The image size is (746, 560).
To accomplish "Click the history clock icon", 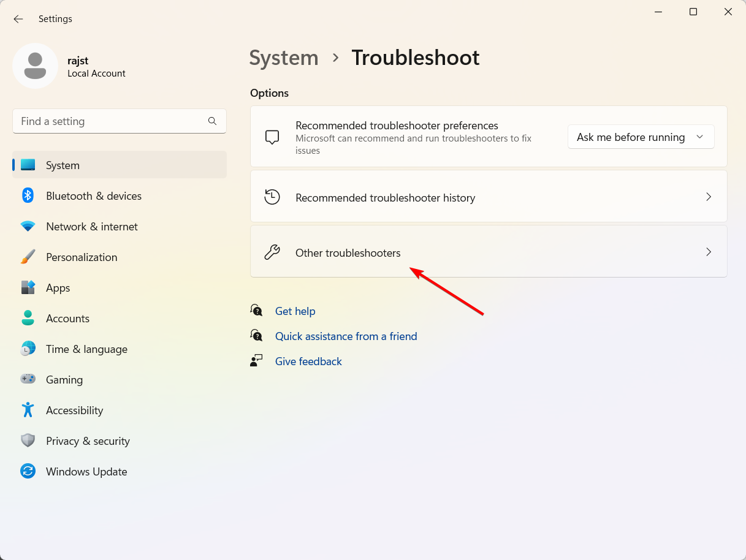I will (272, 197).
